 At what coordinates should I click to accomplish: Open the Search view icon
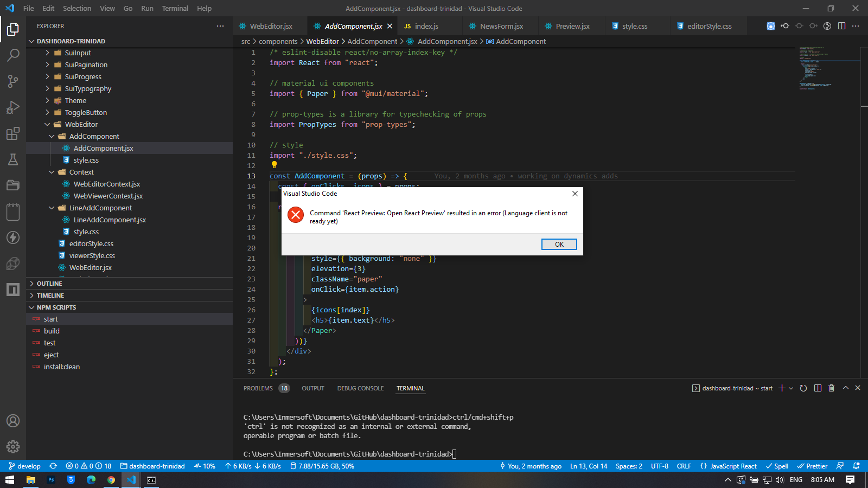pos(13,55)
